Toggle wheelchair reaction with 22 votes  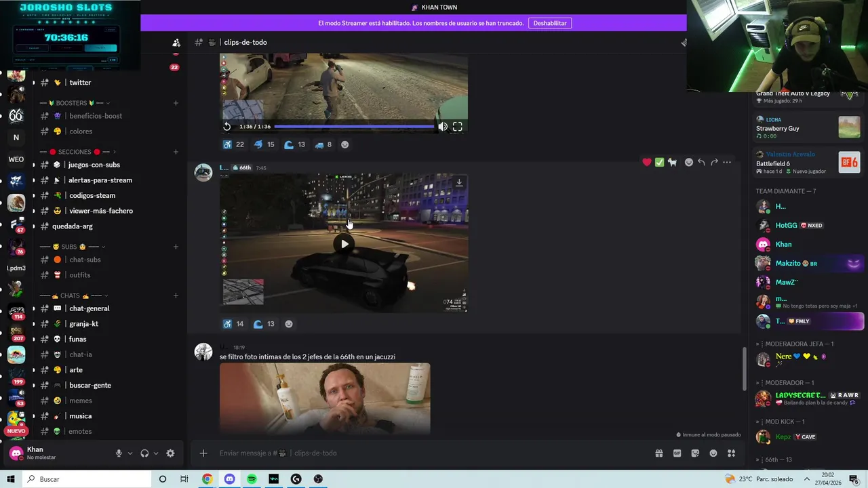click(233, 144)
